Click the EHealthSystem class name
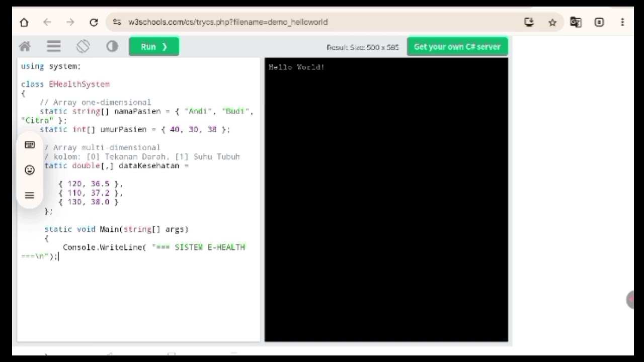Viewport: 644px width, 362px height. click(x=79, y=84)
